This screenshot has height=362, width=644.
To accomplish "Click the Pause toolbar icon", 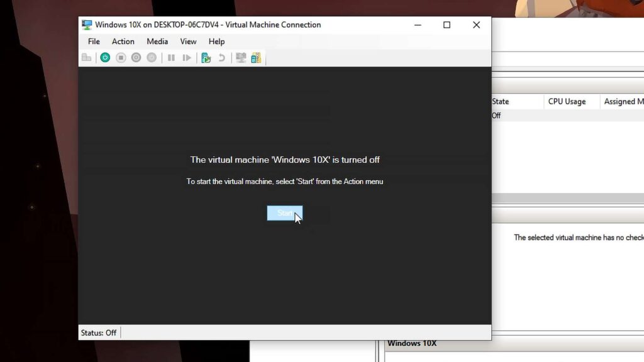I will [171, 58].
